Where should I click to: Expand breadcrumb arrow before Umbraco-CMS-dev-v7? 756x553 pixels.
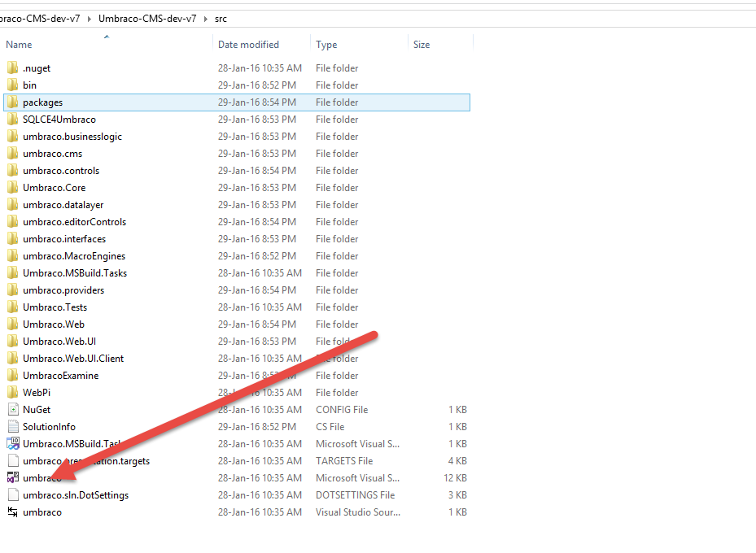[x=90, y=19]
